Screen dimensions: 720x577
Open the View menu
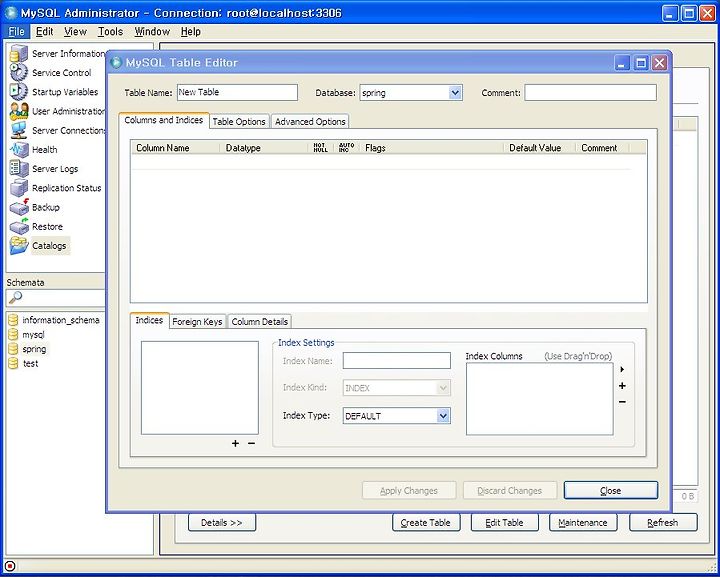[75, 32]
